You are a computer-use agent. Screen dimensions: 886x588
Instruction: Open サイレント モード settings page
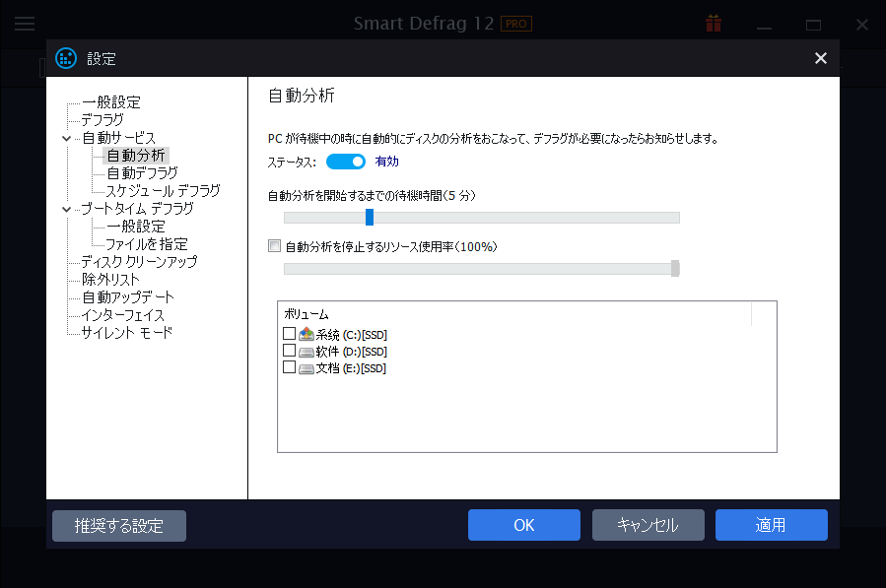tap(127, 333)
